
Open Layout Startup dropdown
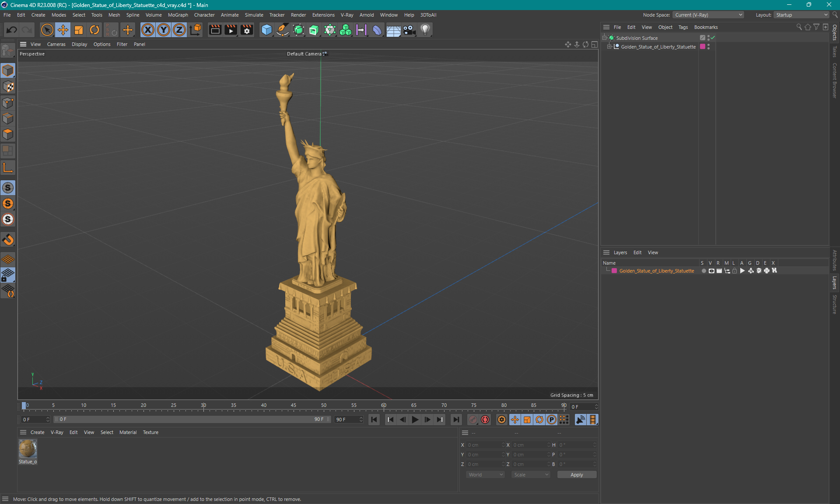[801, 15]
